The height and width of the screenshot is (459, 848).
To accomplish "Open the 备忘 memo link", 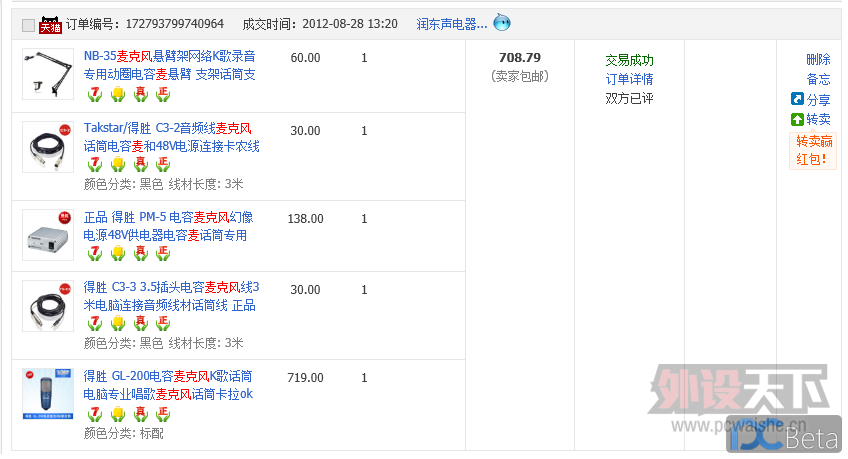I will (818, 79).
